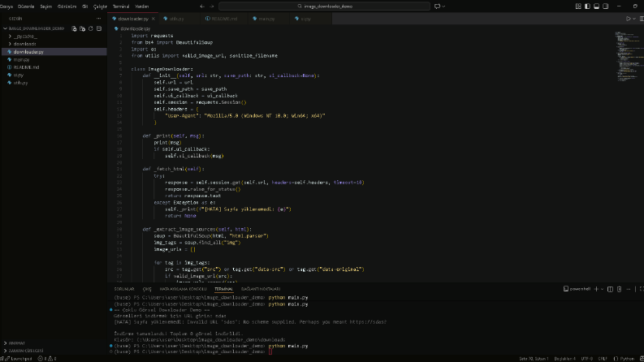This screenshot has height=362, width=644.
Task: Open the Seçim menu
Action: [46, 6]
